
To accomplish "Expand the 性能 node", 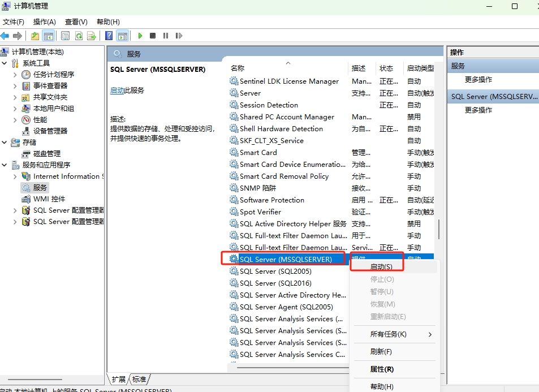I will tap(15, 120).
